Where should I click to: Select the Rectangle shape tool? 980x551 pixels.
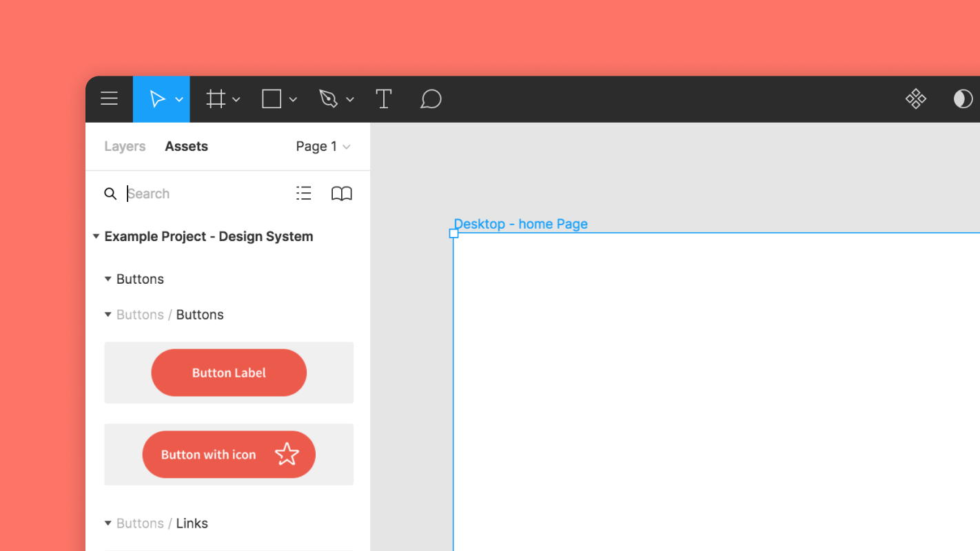272,99
